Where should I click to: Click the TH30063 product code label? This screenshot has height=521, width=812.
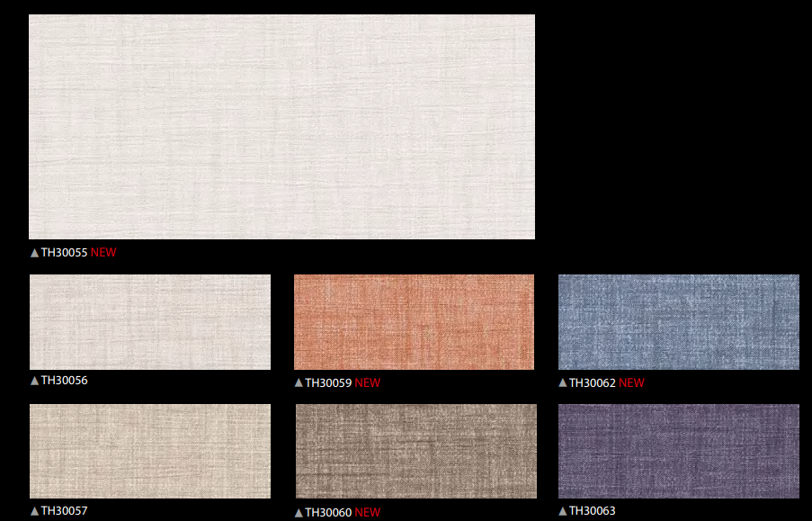pyautogui.click(x=593, y=510)
